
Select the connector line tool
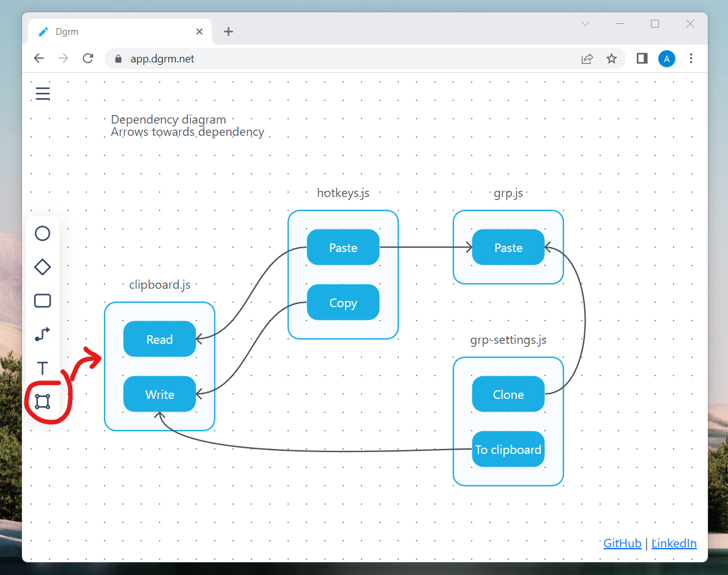[42, 334]
